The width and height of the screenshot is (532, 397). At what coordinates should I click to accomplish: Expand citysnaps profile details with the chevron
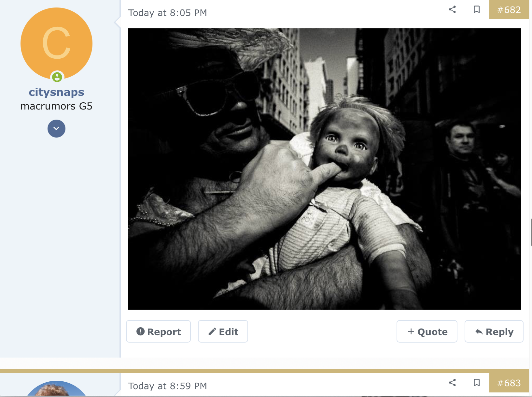tap(56, 128)
